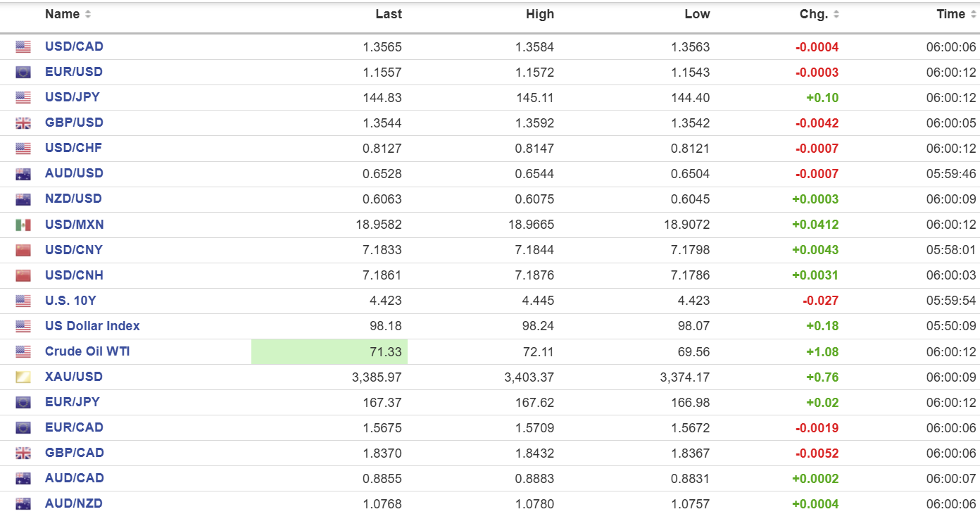Click the China flag icon beside USD/CNY

[23, 251]
